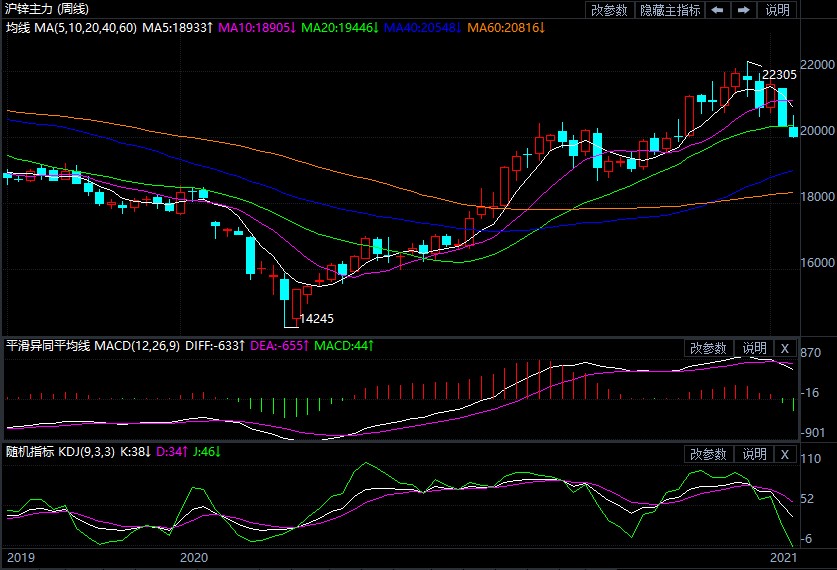Open 说明 for the main chart

click(x=777, y=10)
